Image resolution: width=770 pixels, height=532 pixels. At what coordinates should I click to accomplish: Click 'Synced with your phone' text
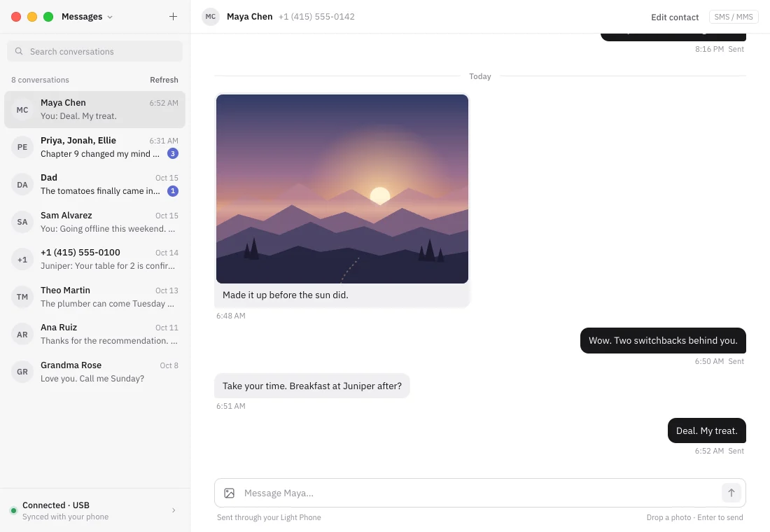tap(65, 517)
